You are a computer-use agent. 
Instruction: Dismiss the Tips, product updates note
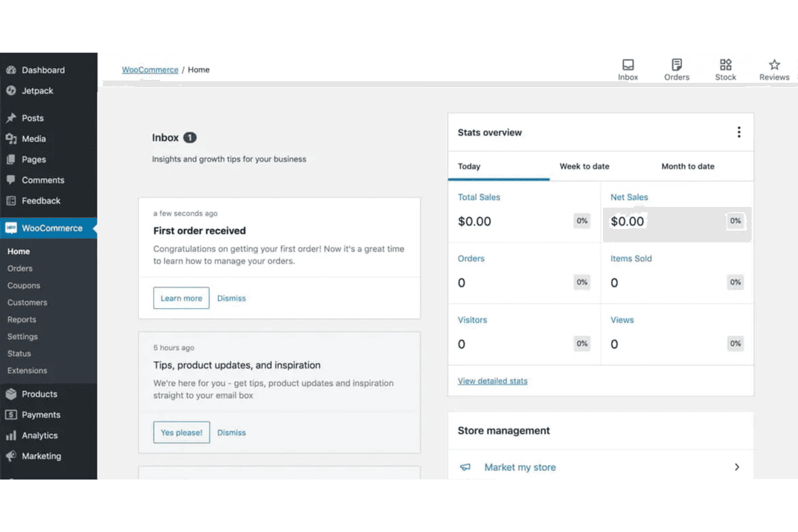[x=231, y=433]
